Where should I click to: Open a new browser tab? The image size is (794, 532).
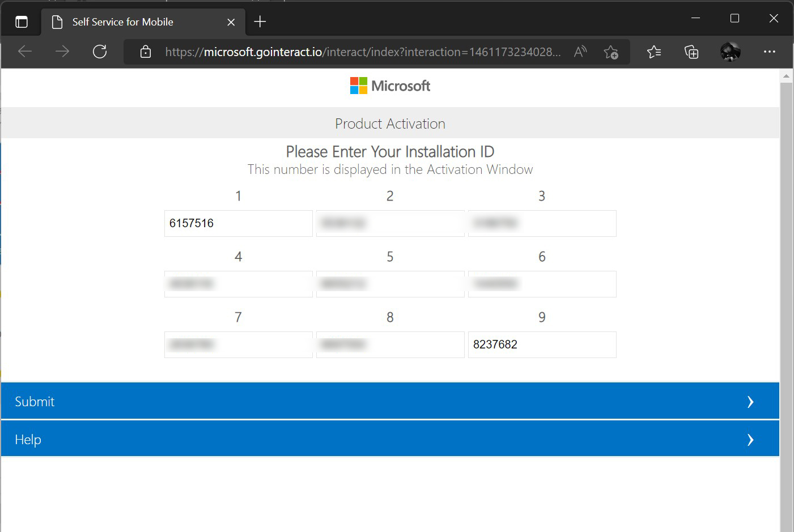point(260,22)
